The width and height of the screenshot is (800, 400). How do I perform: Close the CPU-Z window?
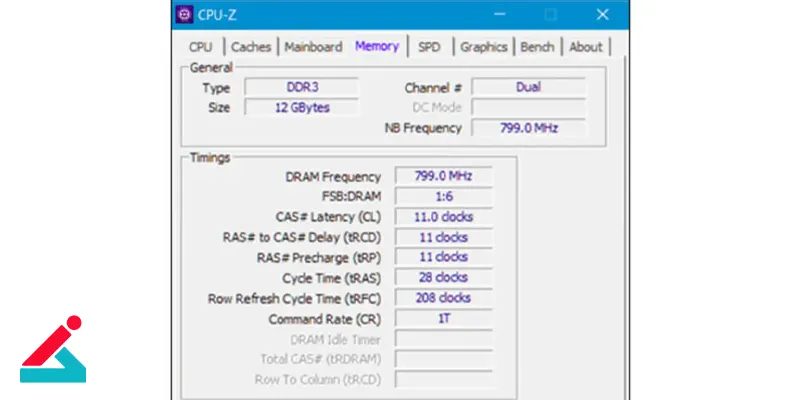(x=602, y=15)
